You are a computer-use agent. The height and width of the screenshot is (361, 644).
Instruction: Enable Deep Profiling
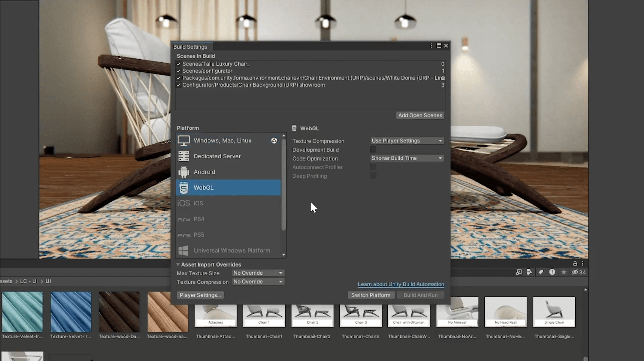pyautogui.click(x=373, y=176)
